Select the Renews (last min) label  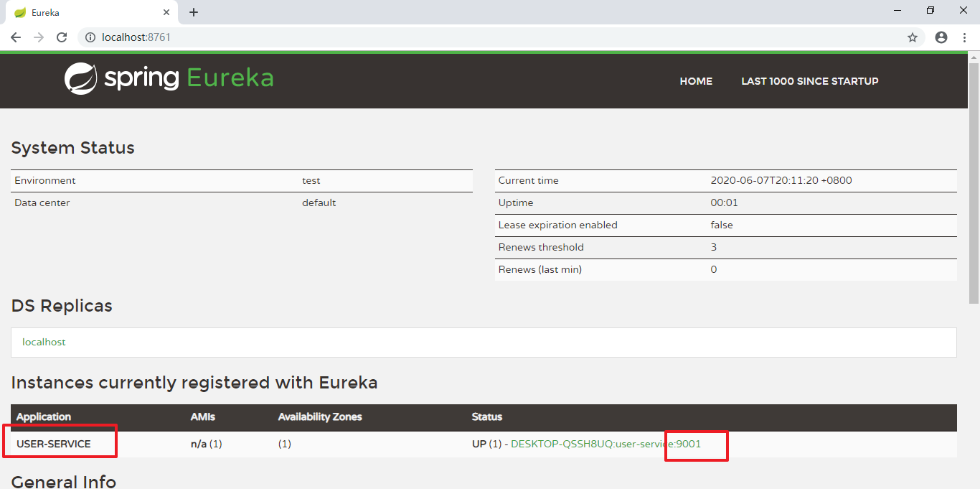click(x=540, y=269)
